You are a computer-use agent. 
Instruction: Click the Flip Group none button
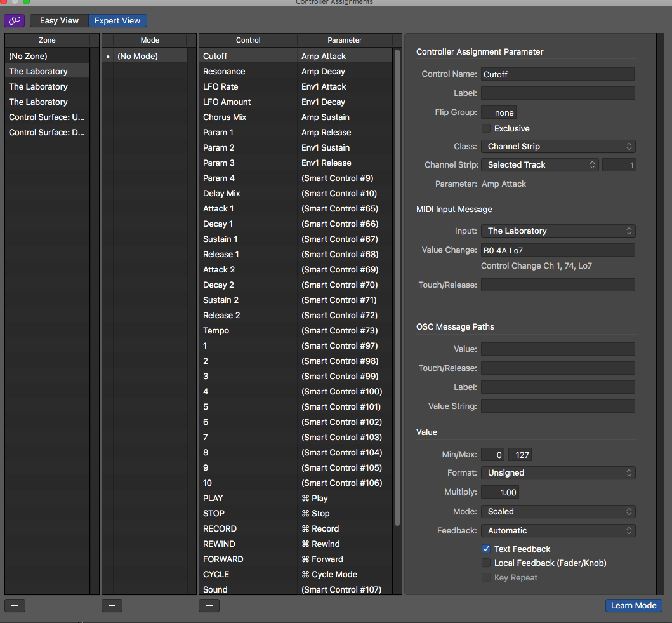[x=499, y=112]
